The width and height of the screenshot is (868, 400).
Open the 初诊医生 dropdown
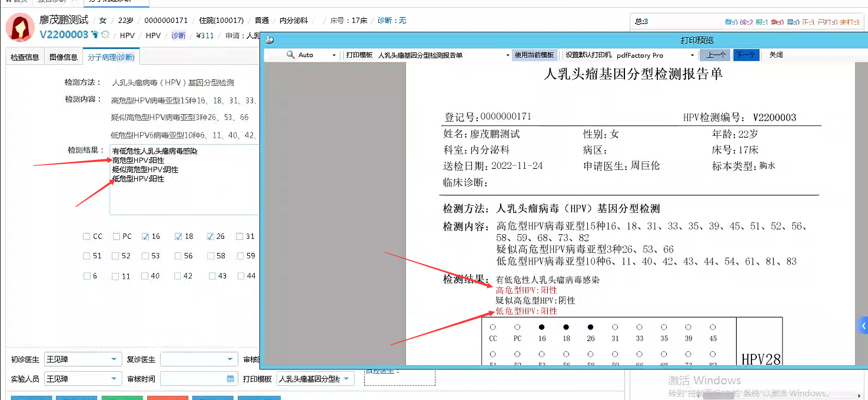114,359
